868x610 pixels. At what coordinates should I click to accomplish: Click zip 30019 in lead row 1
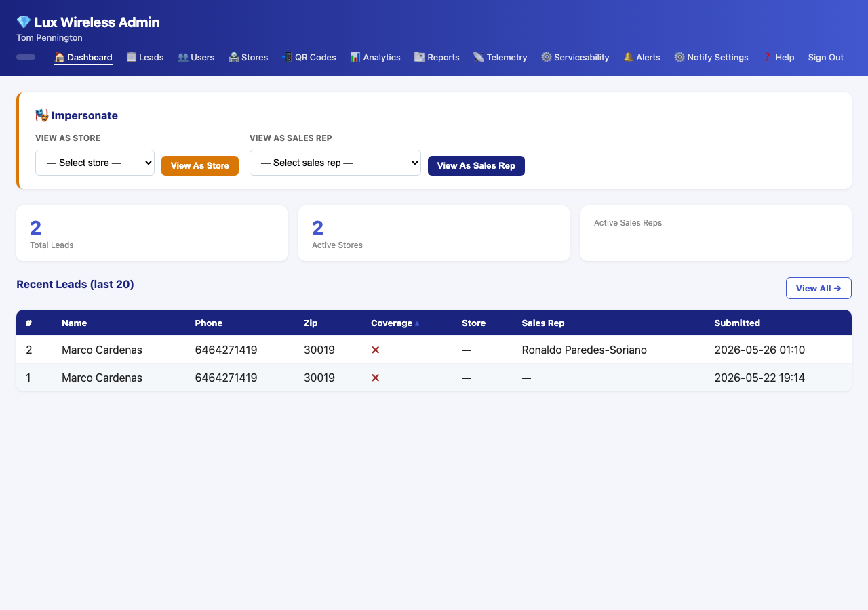pyautogui.click(x=319, y=378)
